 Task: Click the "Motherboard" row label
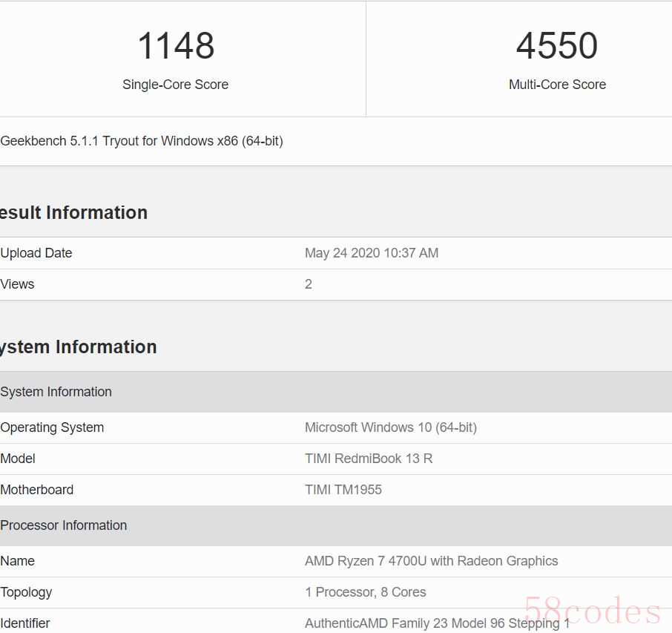point(37,490)
